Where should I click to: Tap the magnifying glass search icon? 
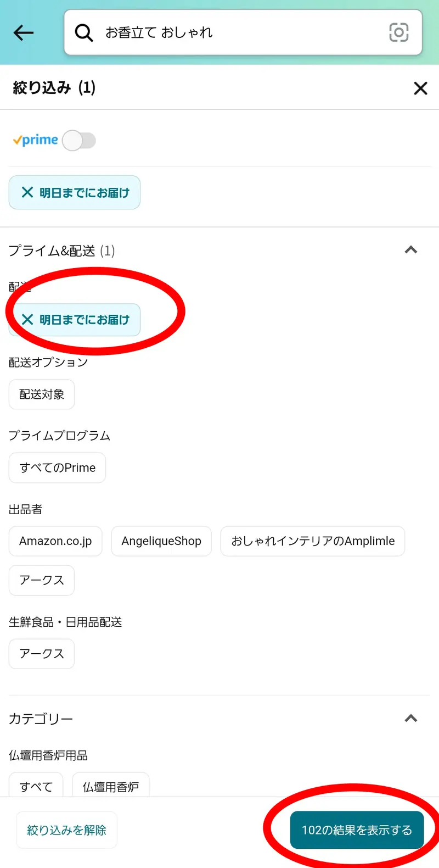coord(84,33)
